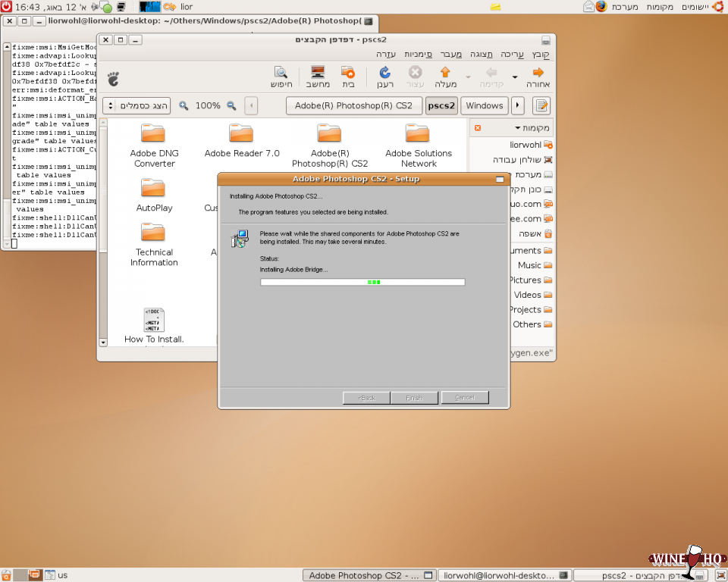
Task: Click the Finish button in Setup dialog
Action: (x=414, y=398)
